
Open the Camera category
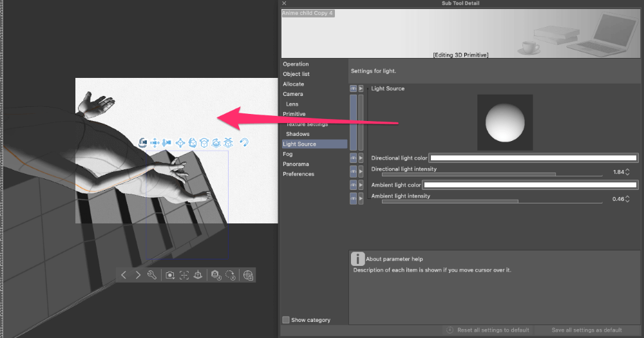[292, 94]
